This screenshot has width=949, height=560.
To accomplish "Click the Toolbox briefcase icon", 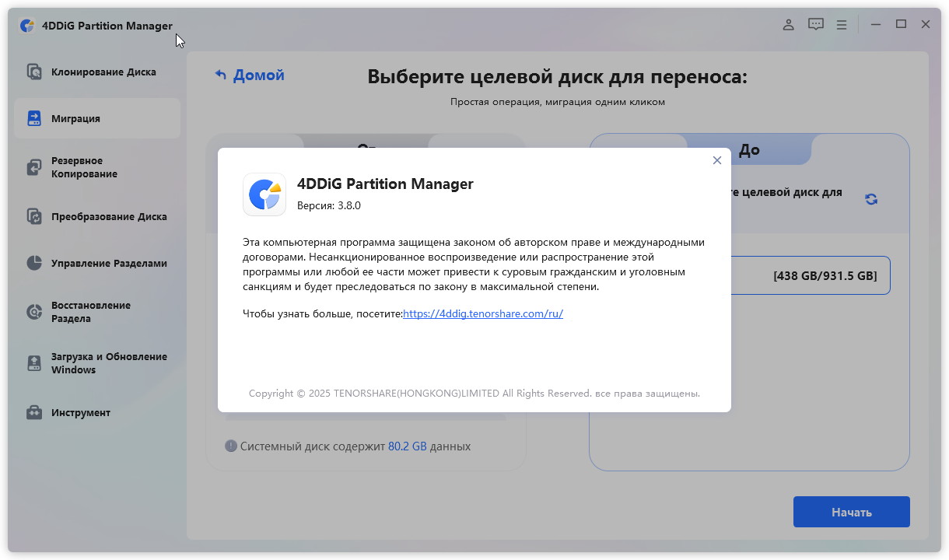I will tap(34, 412).
